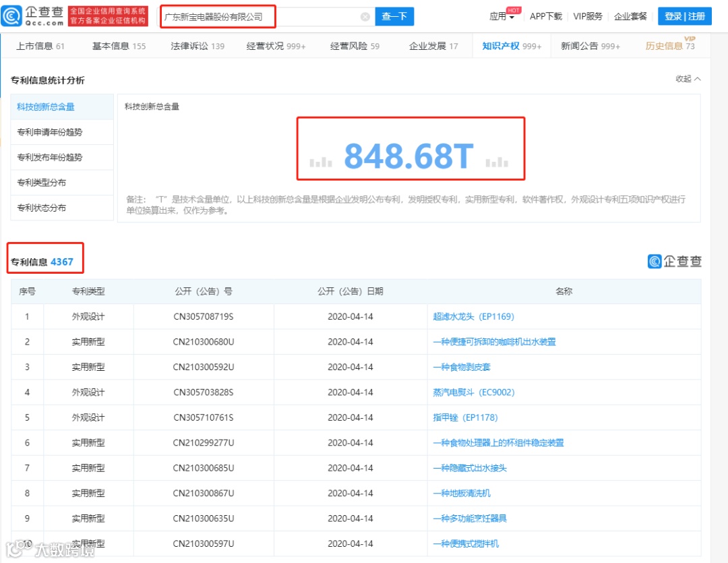Click the 名称 column header
This screenshot has width=728, height=563.
(564, 291)
